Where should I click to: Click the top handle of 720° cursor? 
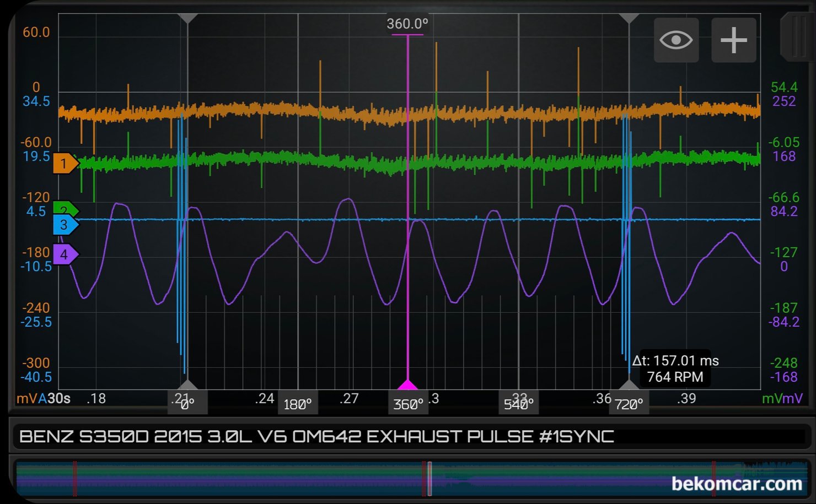click(x=629, y=18)
